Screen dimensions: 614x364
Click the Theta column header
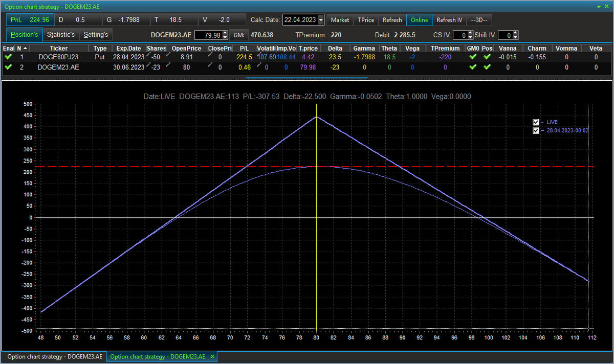click(x=389, y=48)
